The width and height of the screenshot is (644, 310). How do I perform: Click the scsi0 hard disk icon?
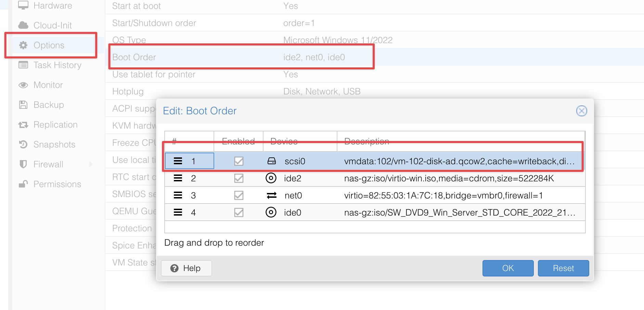coord(271,161)
